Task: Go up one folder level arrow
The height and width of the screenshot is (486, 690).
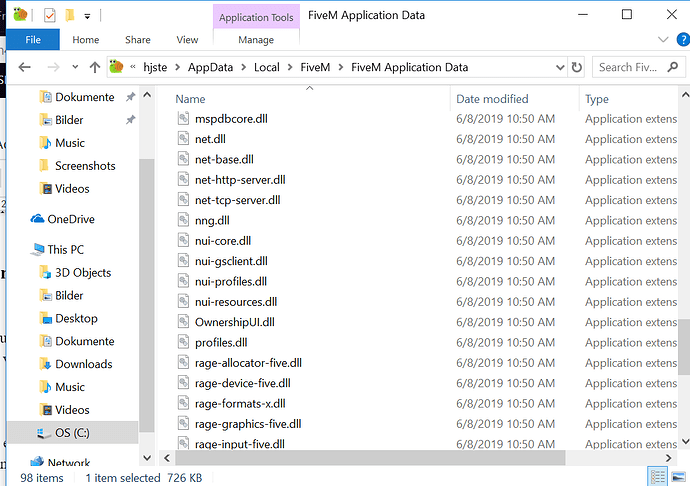Action: (95, 67)
